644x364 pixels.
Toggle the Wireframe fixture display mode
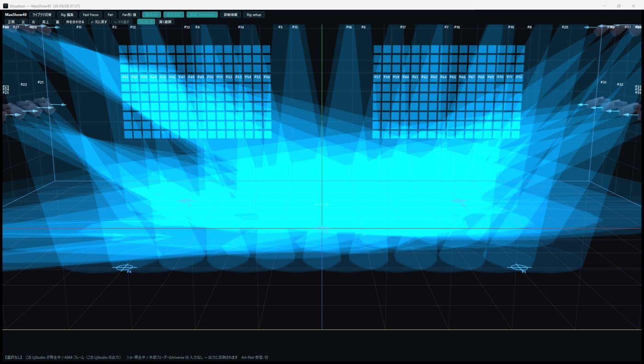(x=202, y=15)
